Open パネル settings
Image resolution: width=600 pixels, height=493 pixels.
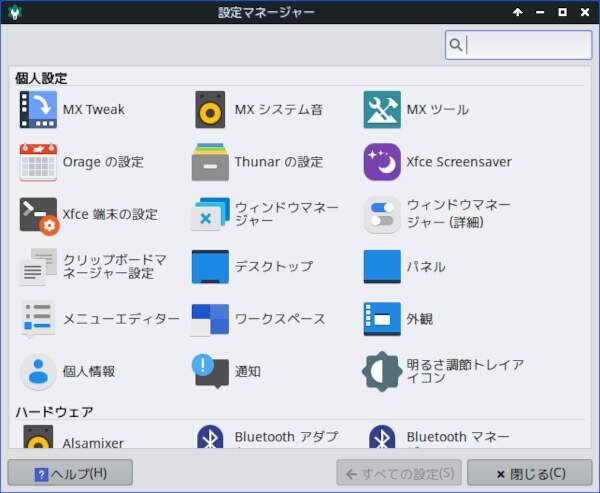[382, 267]
